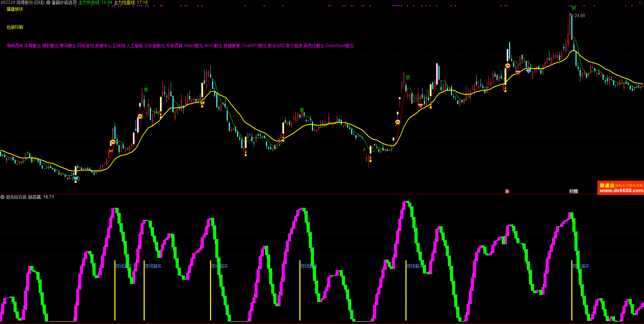Click the 财榜 marker icon
Screen dimensions: 644x324
tap(573, 191)
